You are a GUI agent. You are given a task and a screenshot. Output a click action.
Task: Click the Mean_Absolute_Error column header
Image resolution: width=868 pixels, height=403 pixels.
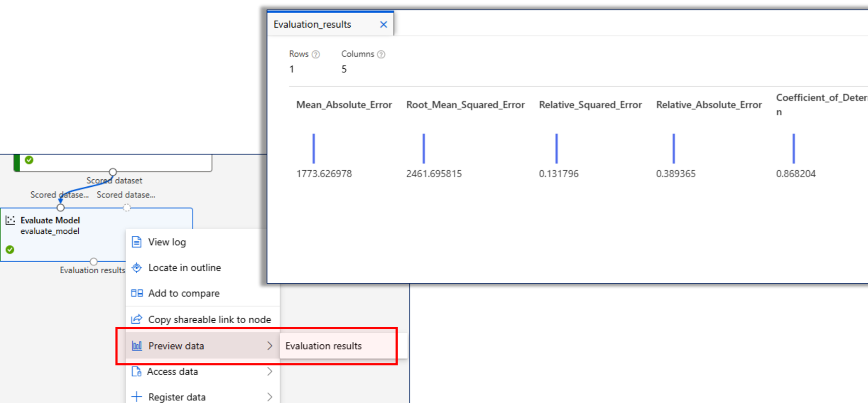click(344, 105)
